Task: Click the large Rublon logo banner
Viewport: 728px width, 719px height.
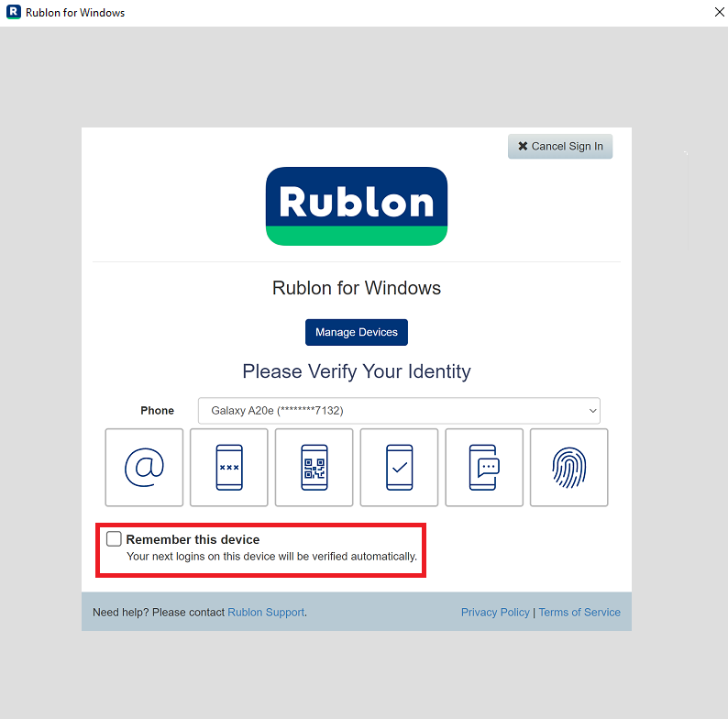Action: (357, 206)
